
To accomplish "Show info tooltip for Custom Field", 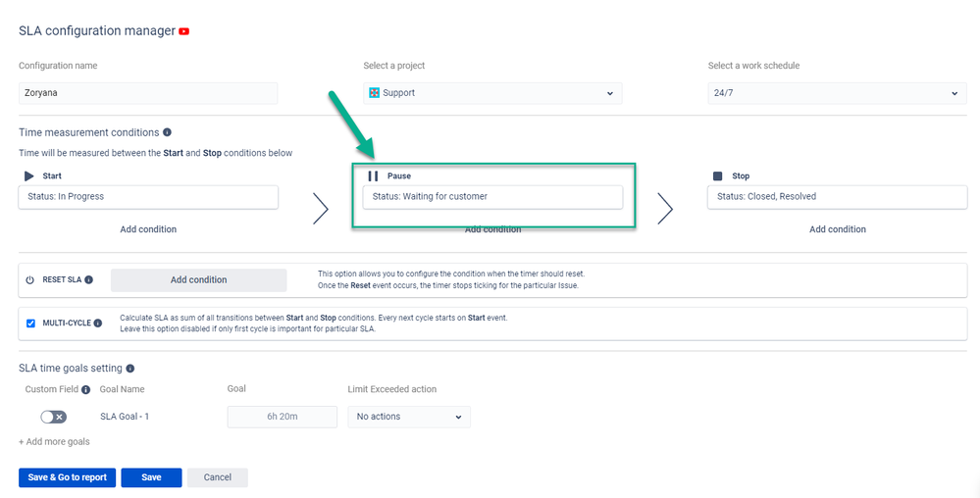I will (85, 389).
